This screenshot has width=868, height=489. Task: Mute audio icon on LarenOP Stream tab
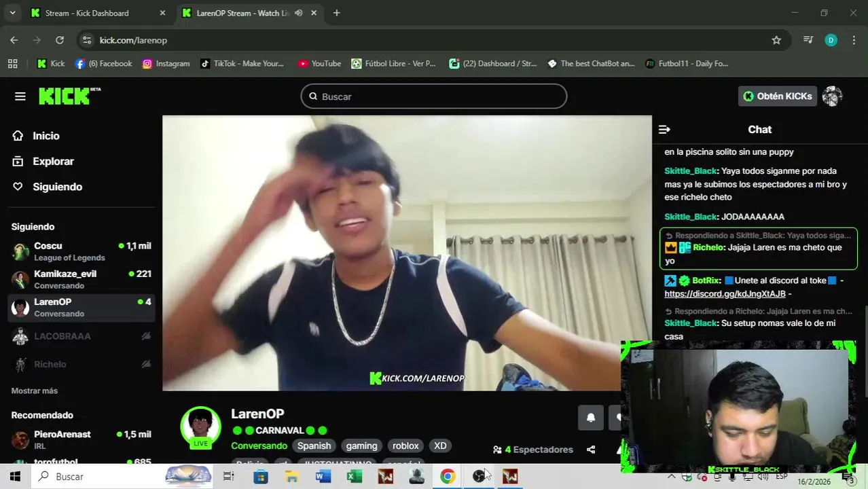pyautogui.click(x=298, y=13)
